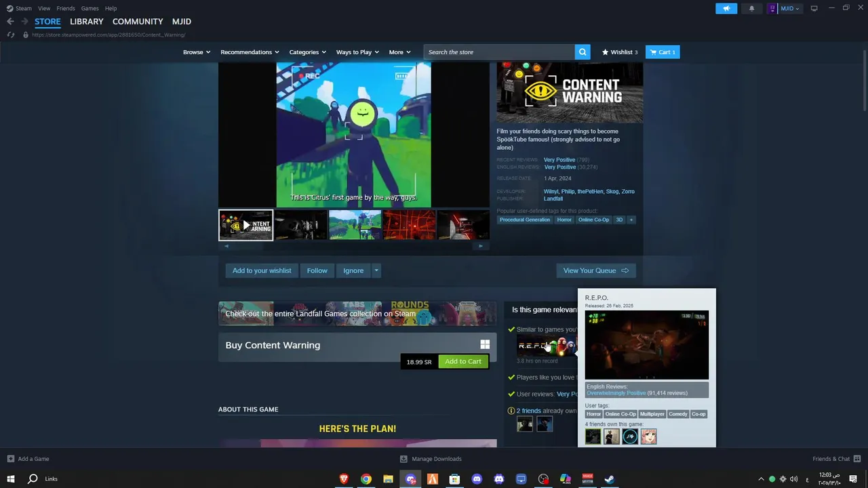The image size is (868, 488).
Task: Open Voicemeeter from the taskbar
Action: pos(587,479)
